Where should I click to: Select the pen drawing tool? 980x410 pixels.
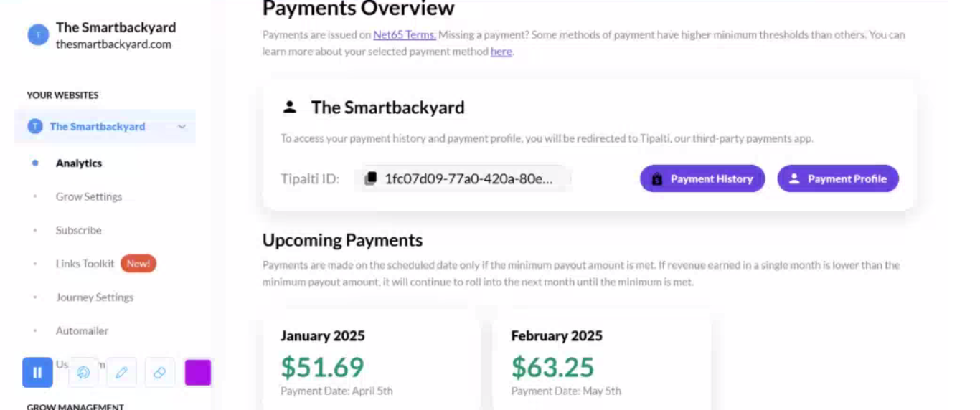121,372
